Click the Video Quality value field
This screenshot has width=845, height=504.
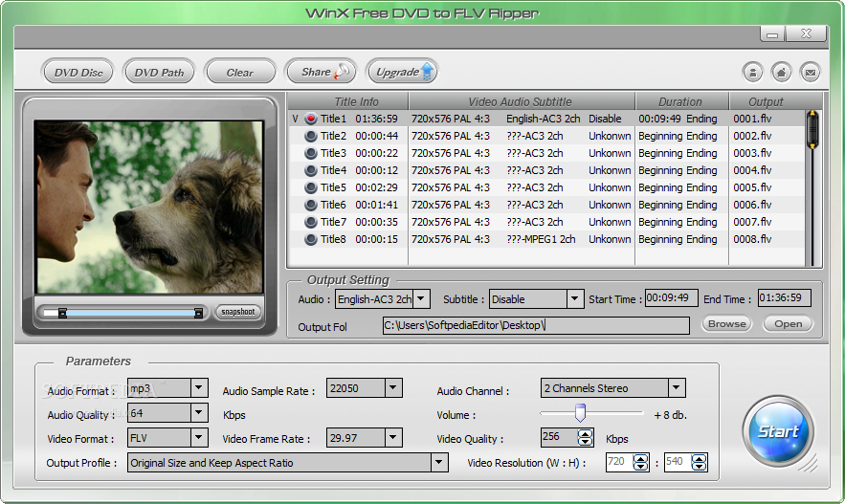point(559,437)
